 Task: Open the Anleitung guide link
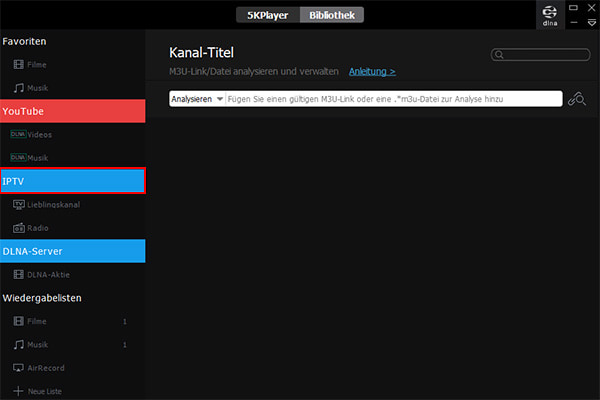372,72
